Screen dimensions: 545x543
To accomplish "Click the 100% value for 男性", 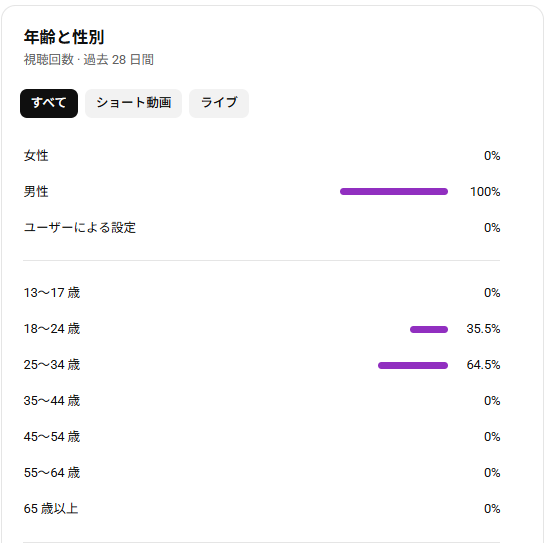I will pyautogui.click(x=485, y=192).
